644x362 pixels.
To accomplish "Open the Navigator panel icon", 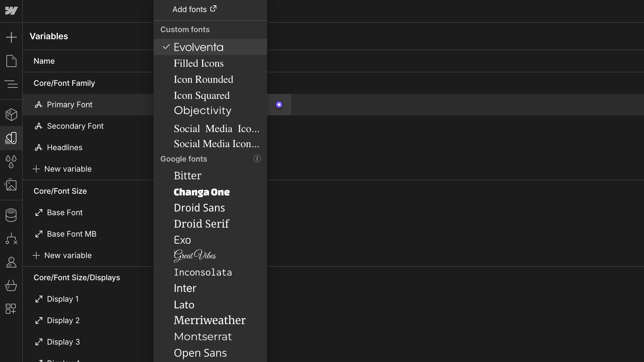I will pos(11,84).
